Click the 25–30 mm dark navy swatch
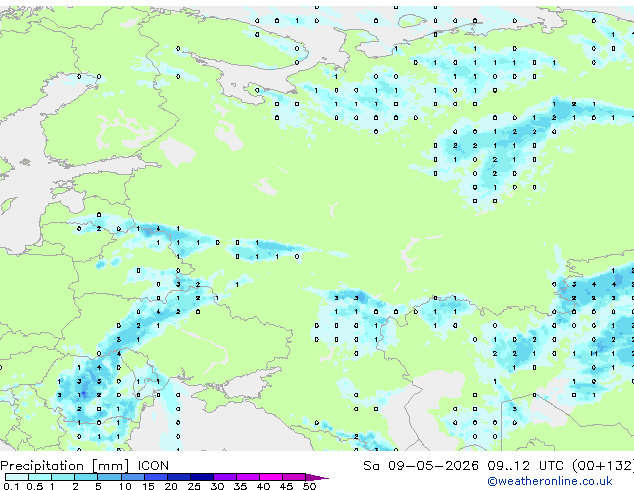The image size is (634, 490). (x=202, y=477)
